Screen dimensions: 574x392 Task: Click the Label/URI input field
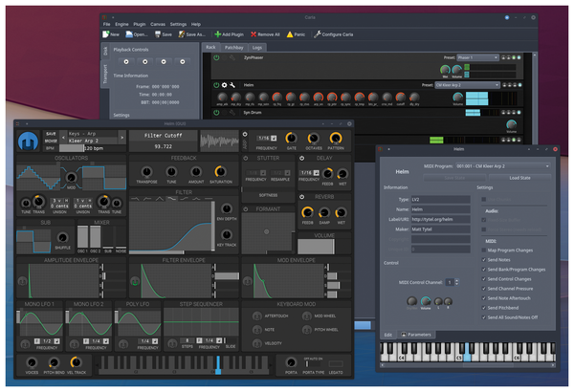tap(440, 219)
